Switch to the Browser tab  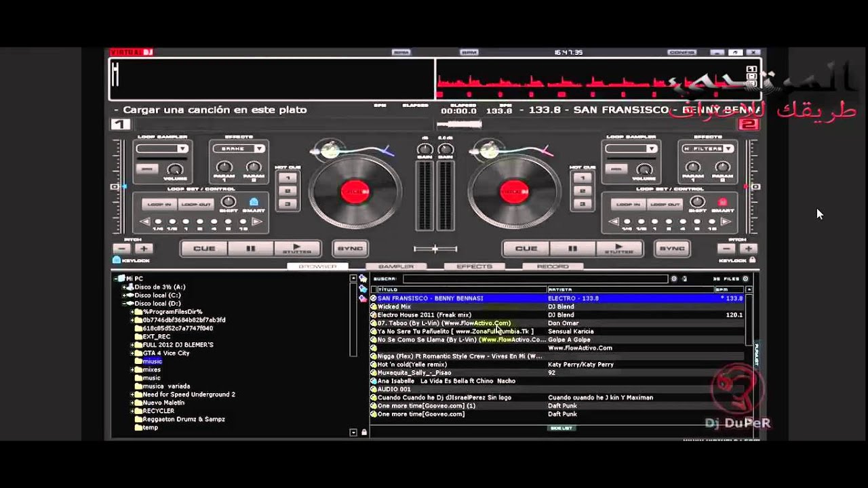317,266
